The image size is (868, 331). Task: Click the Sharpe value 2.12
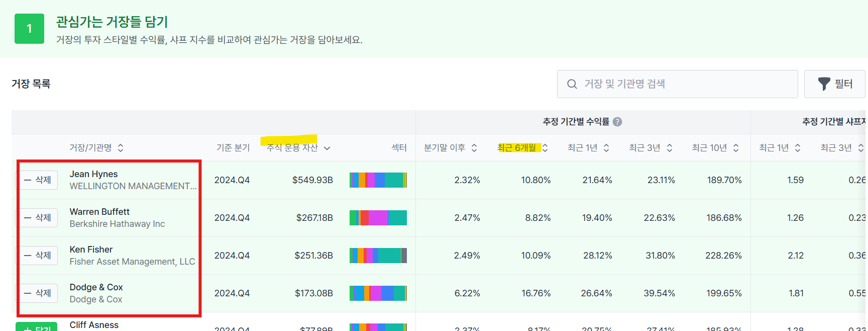point(796,256)
